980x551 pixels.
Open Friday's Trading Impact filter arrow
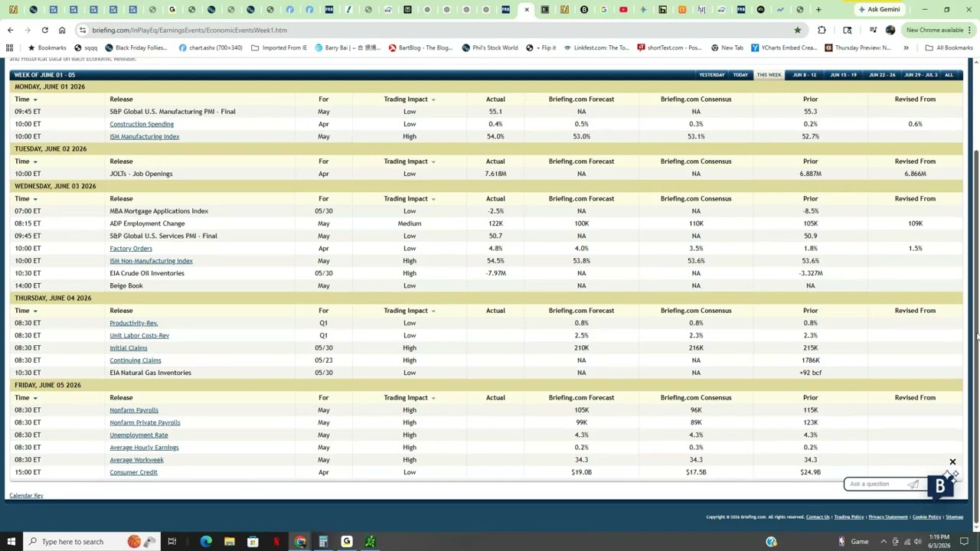(x=433, y=398)
